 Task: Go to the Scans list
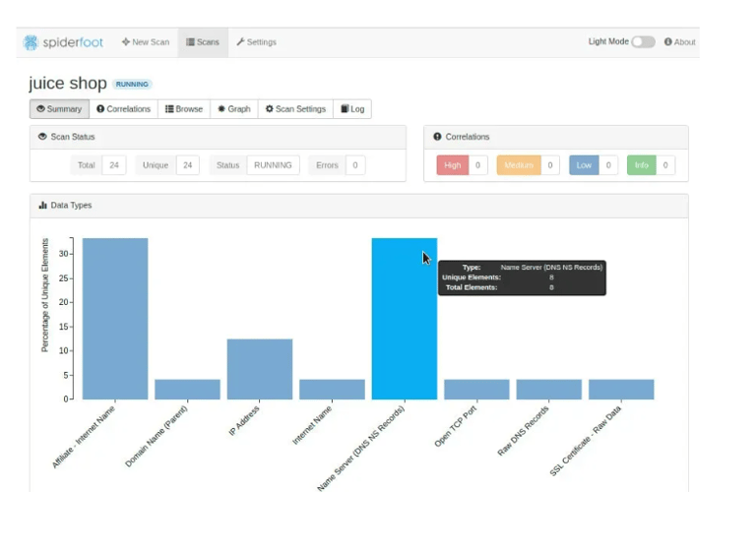point(203,42)
